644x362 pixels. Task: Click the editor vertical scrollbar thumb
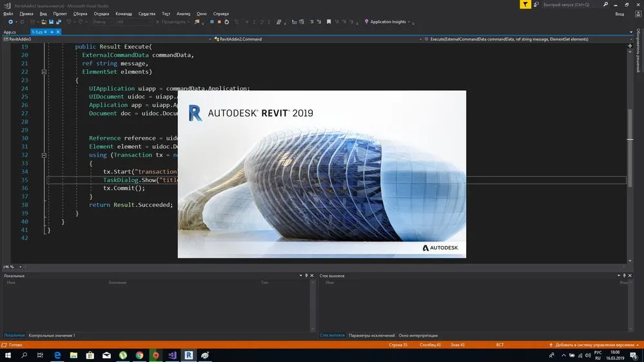click(x=630, y=148)
